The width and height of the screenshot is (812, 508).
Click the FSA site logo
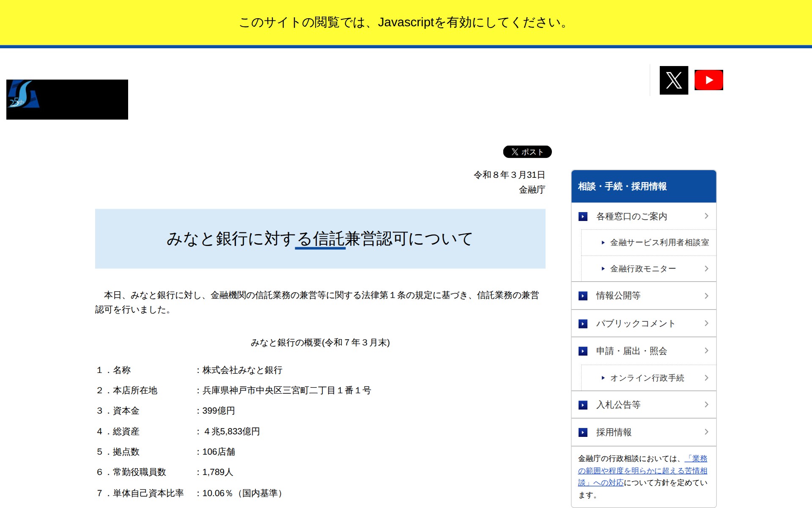click(x=67, y=99)
